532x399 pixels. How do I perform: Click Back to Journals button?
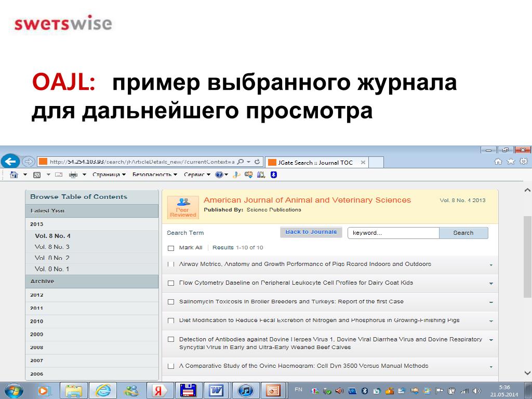click(x=311, y=232)
